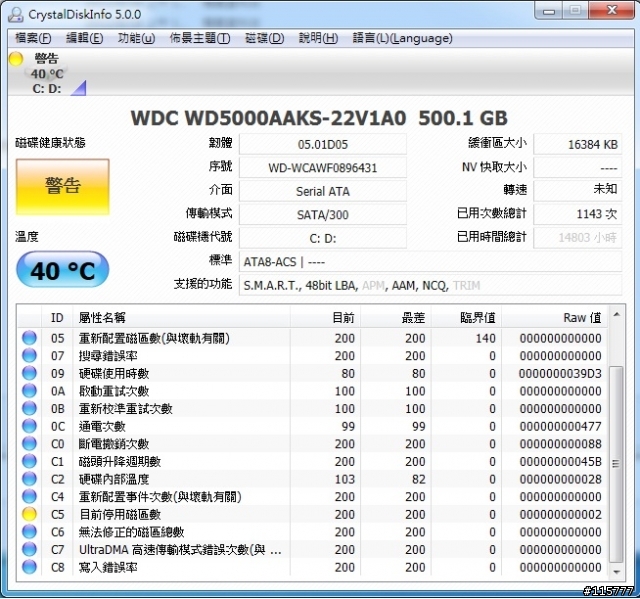Click the blue status icon for attribute C0
The width and height of the screenshot is (640, 599).
point(29,444)
